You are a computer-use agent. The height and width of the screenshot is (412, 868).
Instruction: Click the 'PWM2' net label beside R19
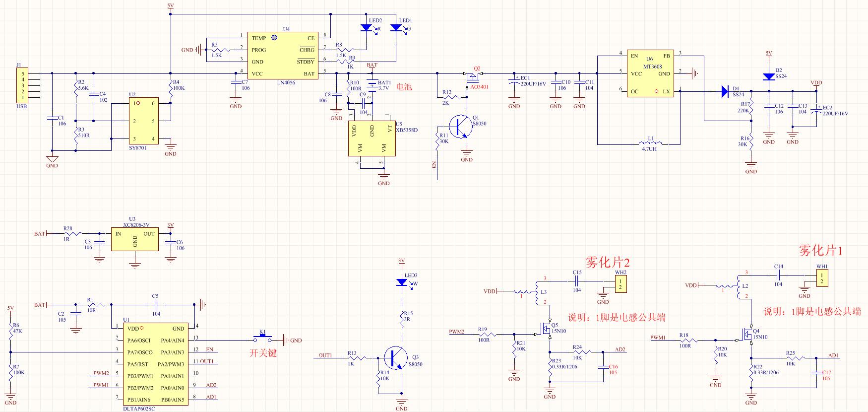pos(456,331)
